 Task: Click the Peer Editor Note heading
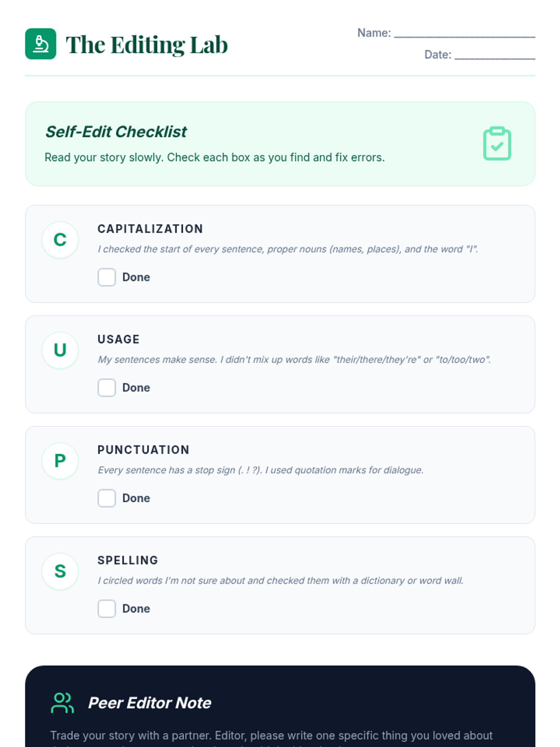pos(149,703)
